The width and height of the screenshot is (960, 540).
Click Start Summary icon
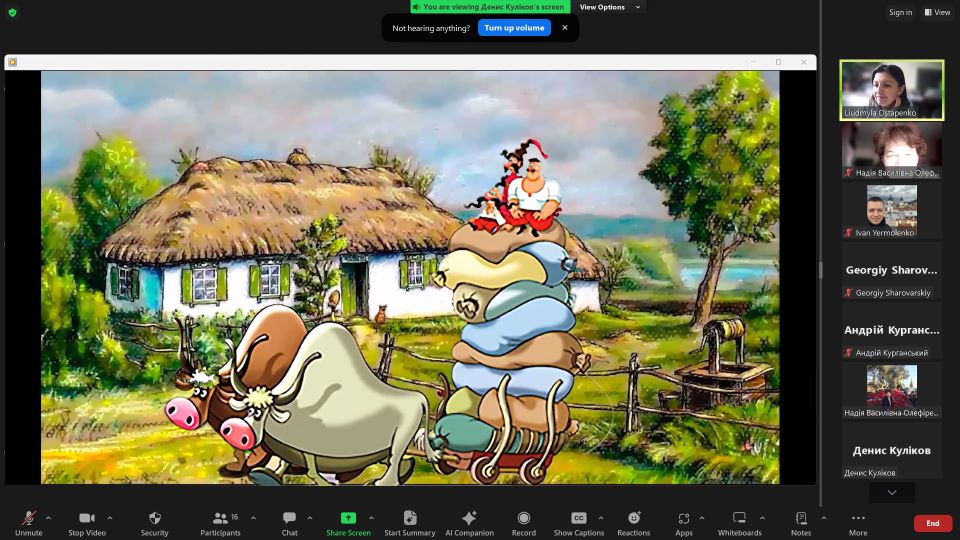pyautogui.click(x=410, y=523)
